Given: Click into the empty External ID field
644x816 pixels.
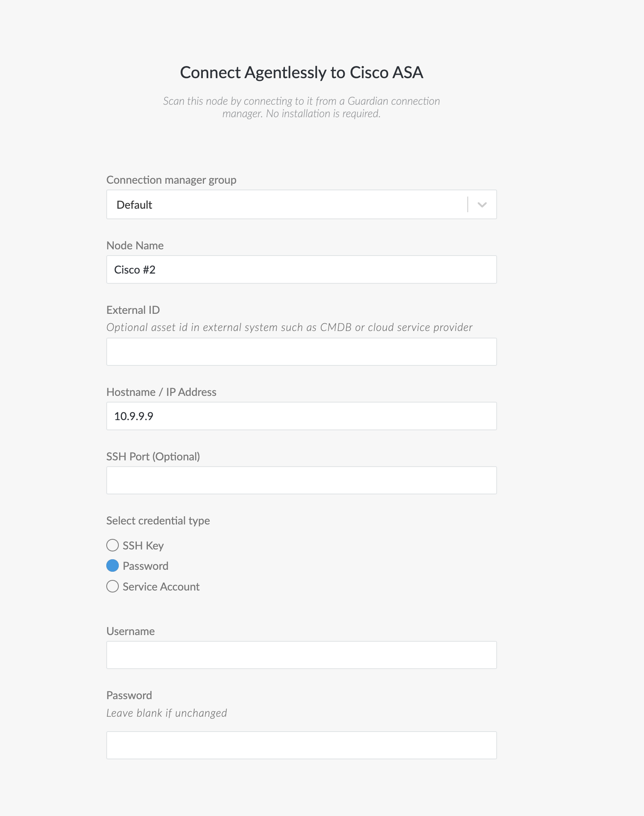Looking at the screenshot, I should pos(301,352).
